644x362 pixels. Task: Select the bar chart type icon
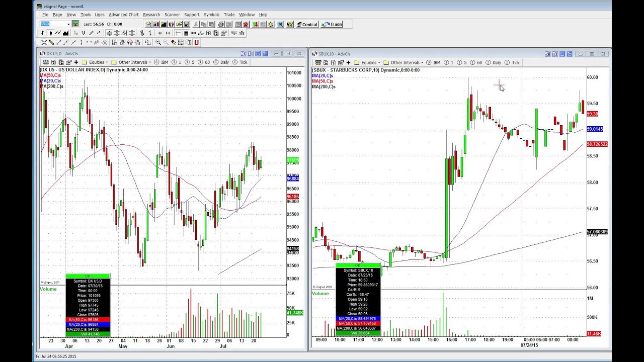coord(42,33)
